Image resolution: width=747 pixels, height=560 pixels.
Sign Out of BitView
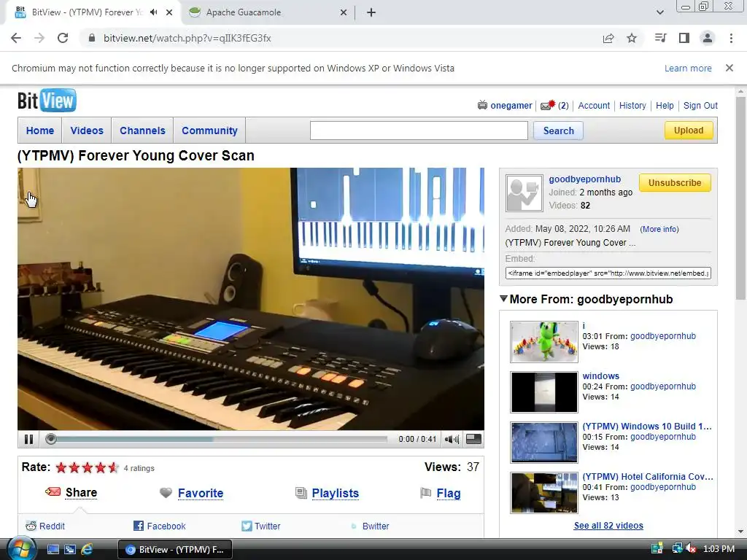pyautogui.click(x=700, y=106)
